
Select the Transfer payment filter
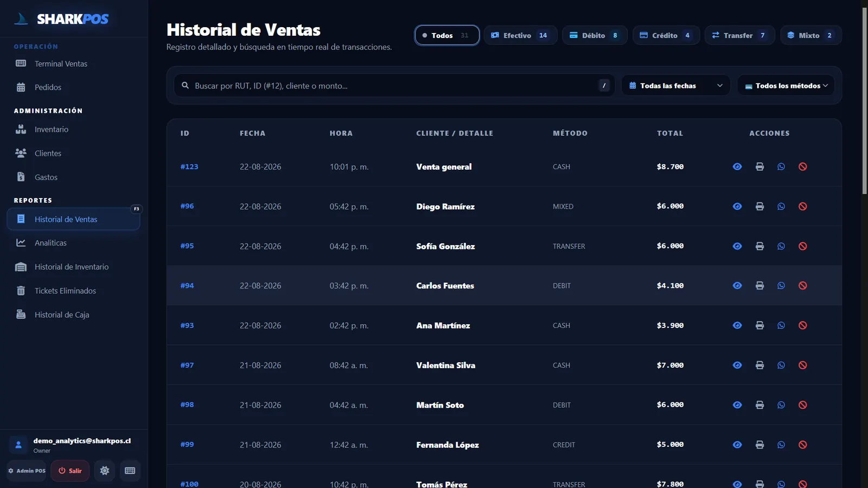click(739, 35)
